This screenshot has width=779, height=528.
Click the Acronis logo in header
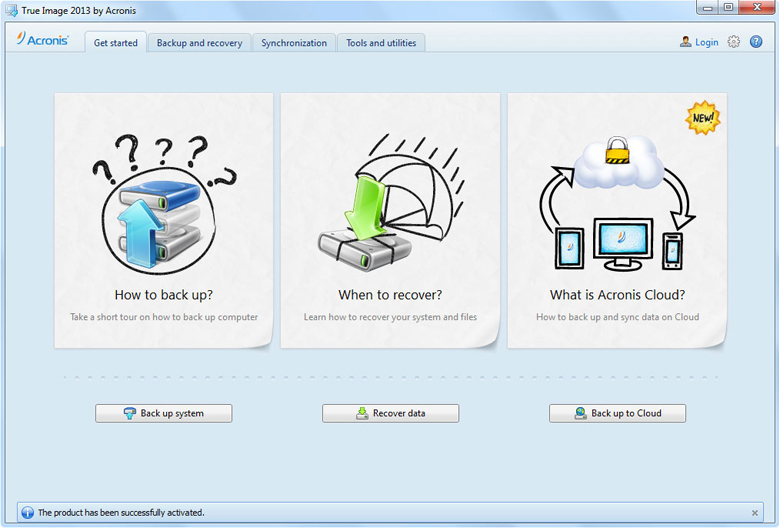(43, 40)
